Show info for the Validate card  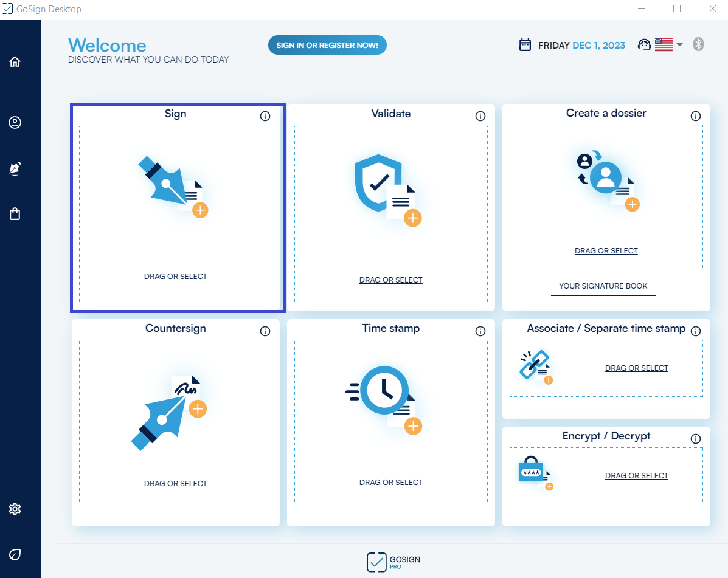pyautogui.click(x=480, y=116)
